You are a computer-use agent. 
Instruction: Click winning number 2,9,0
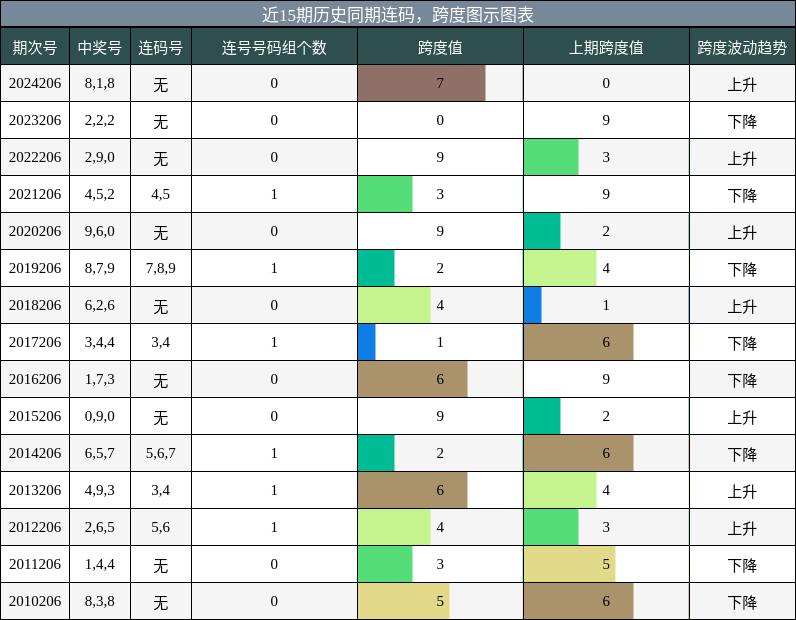coord(100,157)
